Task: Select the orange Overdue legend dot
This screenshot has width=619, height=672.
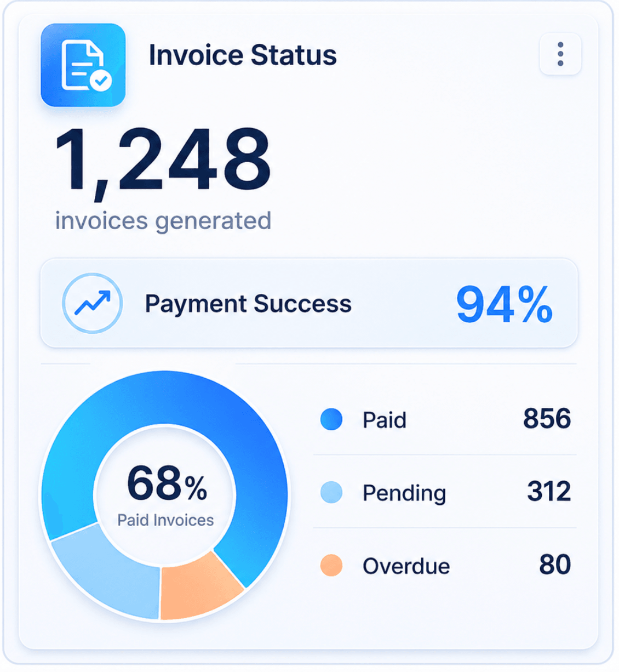Action: (x=331, y=565)
